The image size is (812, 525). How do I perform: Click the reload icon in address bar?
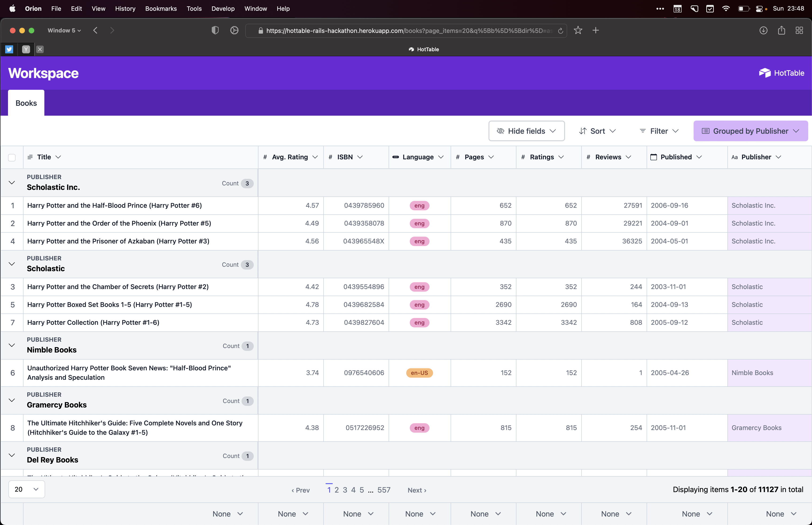pos(561,31)
